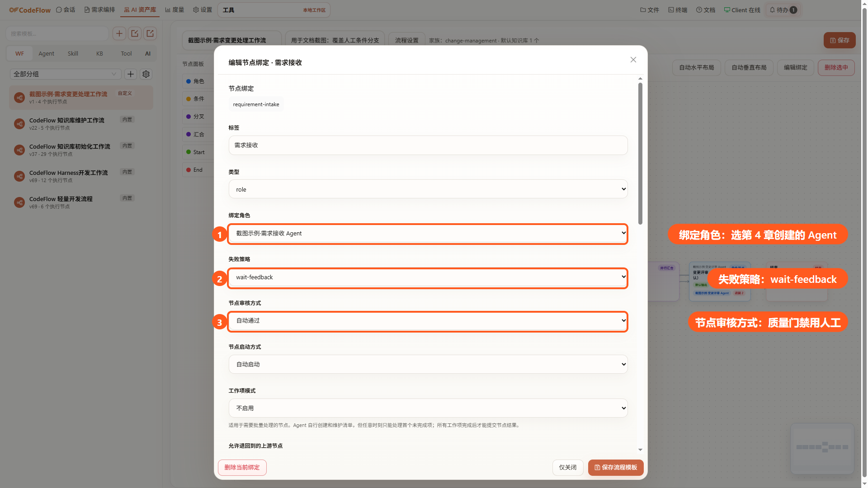Select the AI 资产库 nav item
The image size is (868, 488).
pos(140,10)
